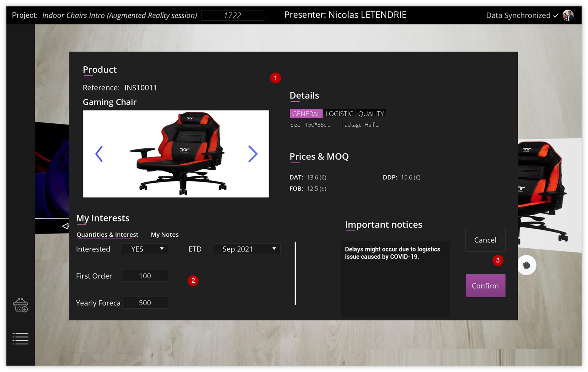
Task: Click the Yearly Forecast quantity field
Action: pyautogui.click(x=145, y=302)
